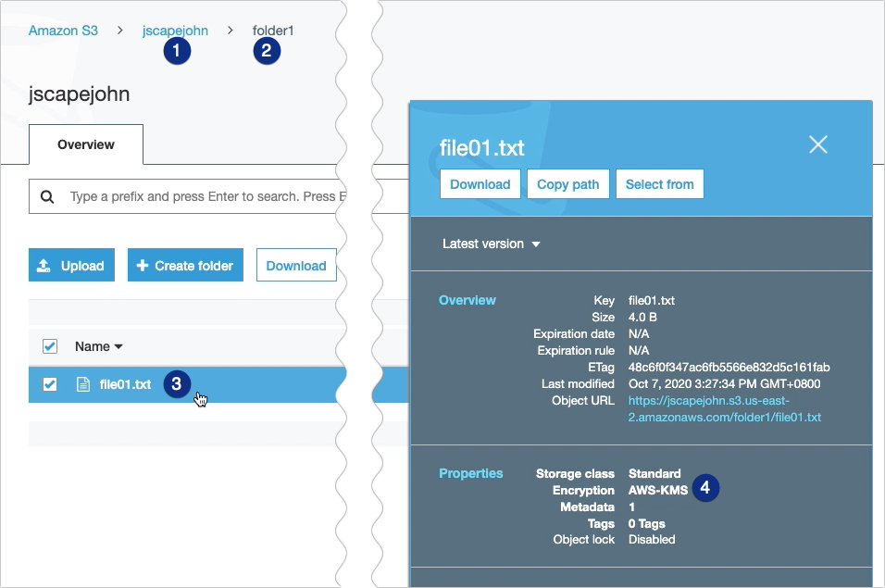Toggle the select-all checkbox in header
This screenshot has width=885, height=588.
50,346
